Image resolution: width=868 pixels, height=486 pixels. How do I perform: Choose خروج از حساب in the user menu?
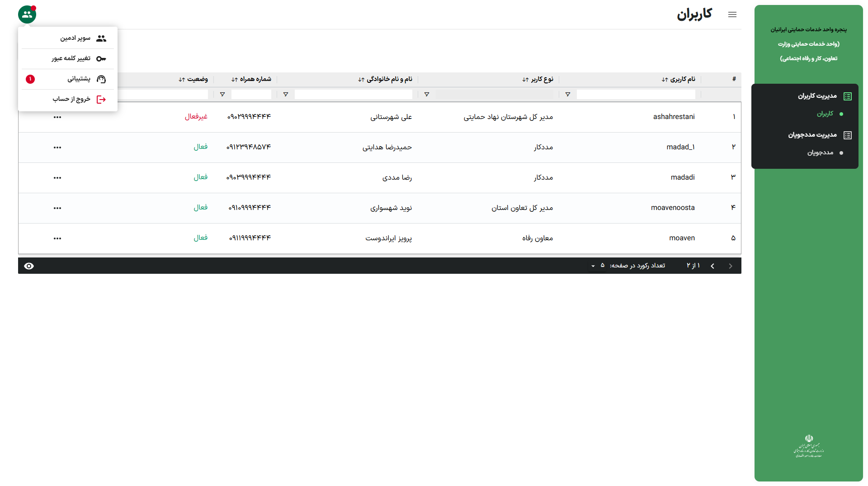(71, 99)
